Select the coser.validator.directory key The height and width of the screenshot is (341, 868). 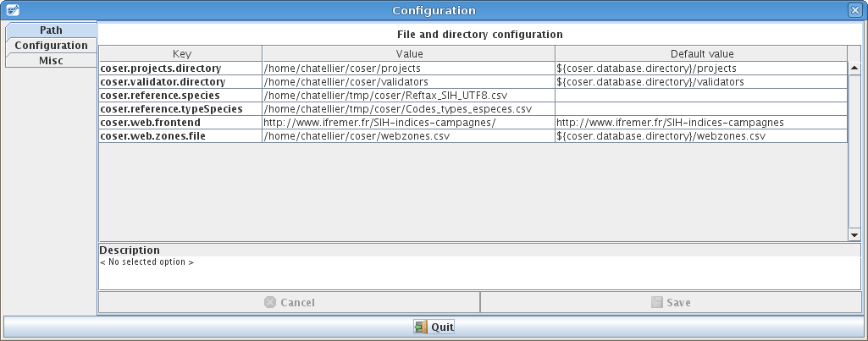pyautogui.click(x=180, y=82)
